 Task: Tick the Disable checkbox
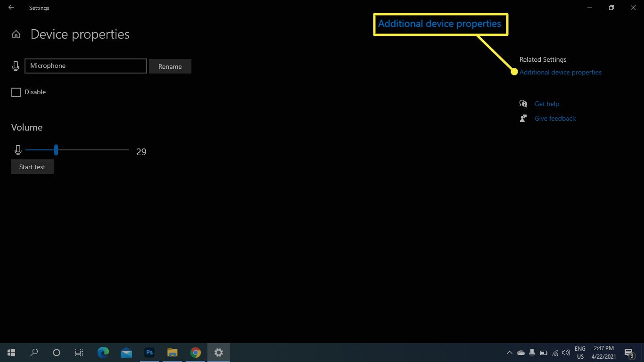[16, 92]
